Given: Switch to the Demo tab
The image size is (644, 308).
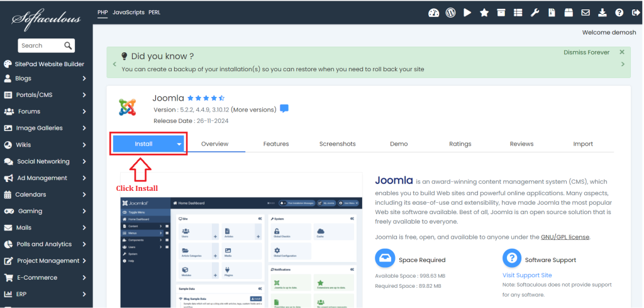Looking at the screenshot, I should click(399, 144).
